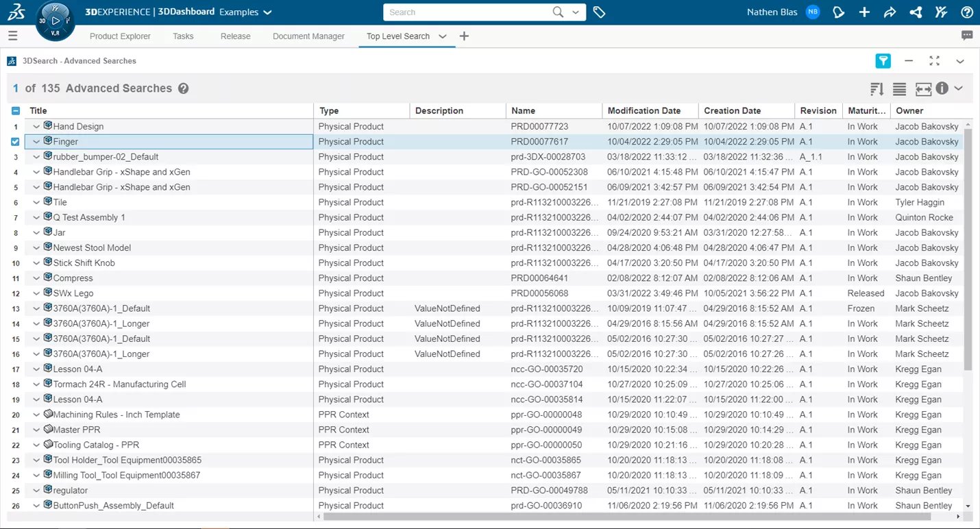This screenshot has height=529, width=980.
Task: Switch to the Release tab
Action: [x=235, y=36]
